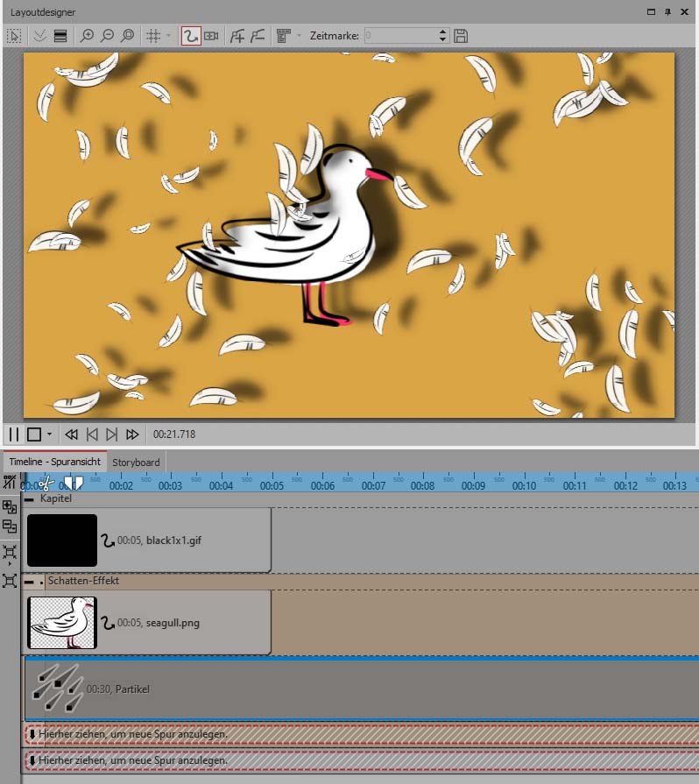Pin the Layoutdesigner panel

pyautogui.click(x=668, y=12)
